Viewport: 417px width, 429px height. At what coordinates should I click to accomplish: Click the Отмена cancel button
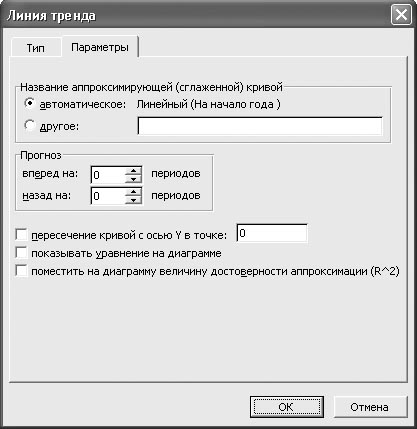[370, 407]
